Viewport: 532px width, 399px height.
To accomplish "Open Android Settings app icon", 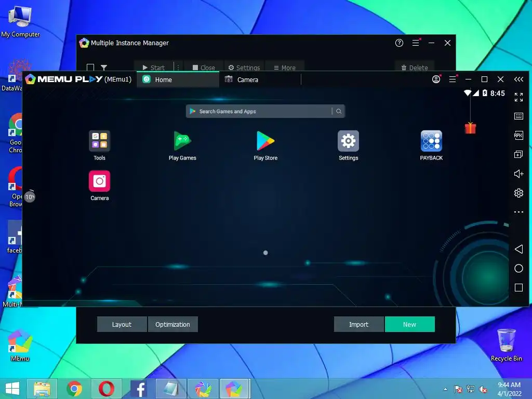I will click(349, 141).
